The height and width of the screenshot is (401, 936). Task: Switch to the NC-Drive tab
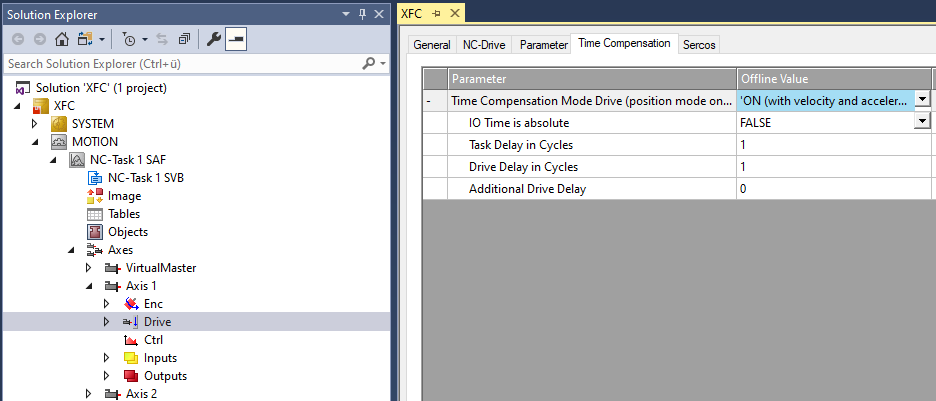click(x=484, y=45)
